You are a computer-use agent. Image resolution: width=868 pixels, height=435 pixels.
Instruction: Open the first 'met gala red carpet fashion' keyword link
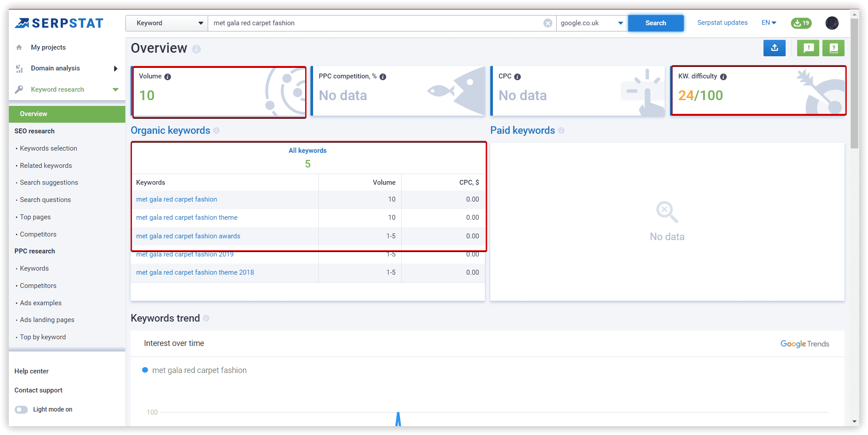(x=177, y=199)
